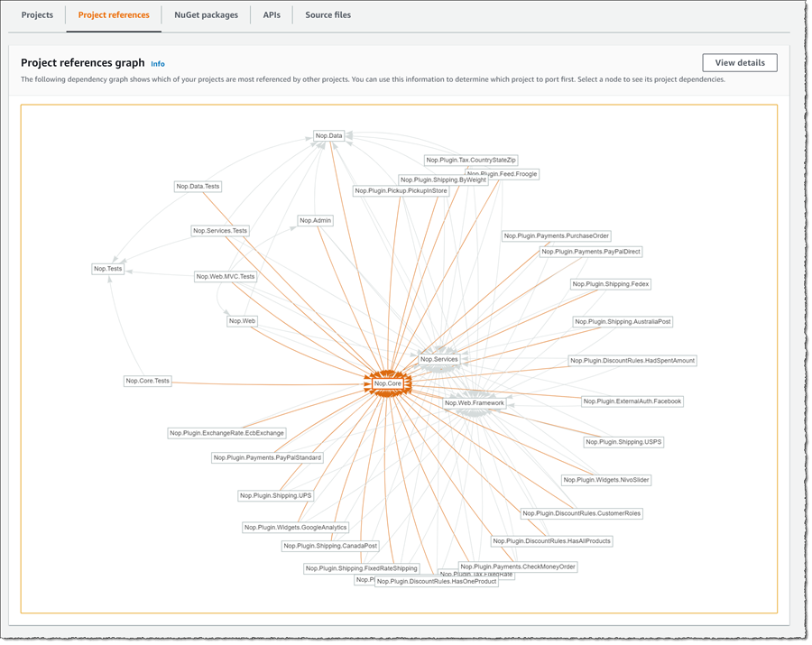Click the Nop.Web node
The height and width of the screenshot is (645, 812).
tap(241, 320)
